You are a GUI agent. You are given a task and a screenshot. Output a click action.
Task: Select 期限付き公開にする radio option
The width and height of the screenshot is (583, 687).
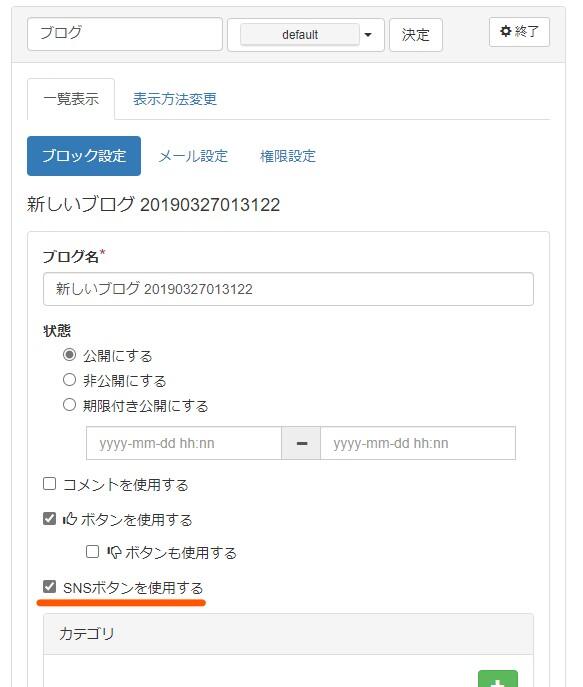[x=69, y=404]
